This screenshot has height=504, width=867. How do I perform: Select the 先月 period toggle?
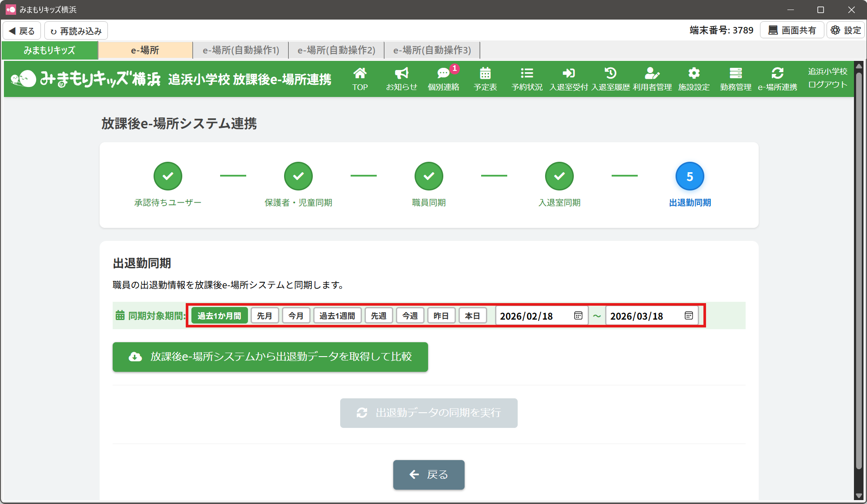click(x=264, y=316)
